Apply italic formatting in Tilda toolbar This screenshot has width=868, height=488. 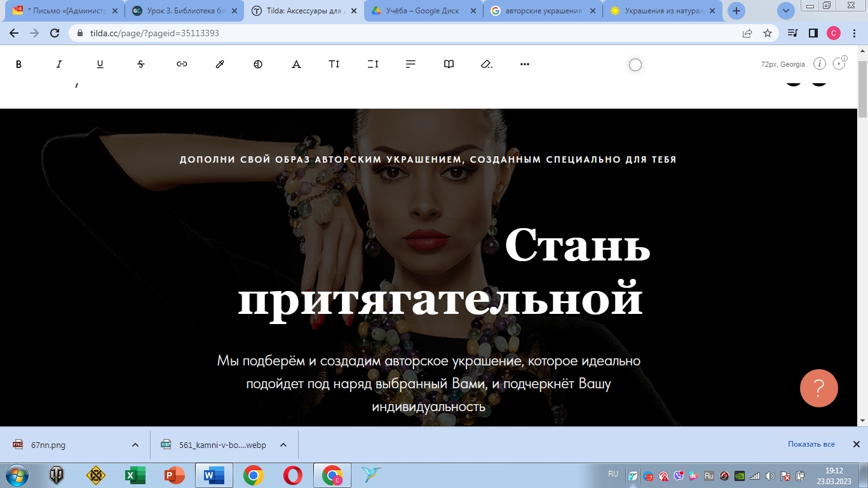(59, 64)
